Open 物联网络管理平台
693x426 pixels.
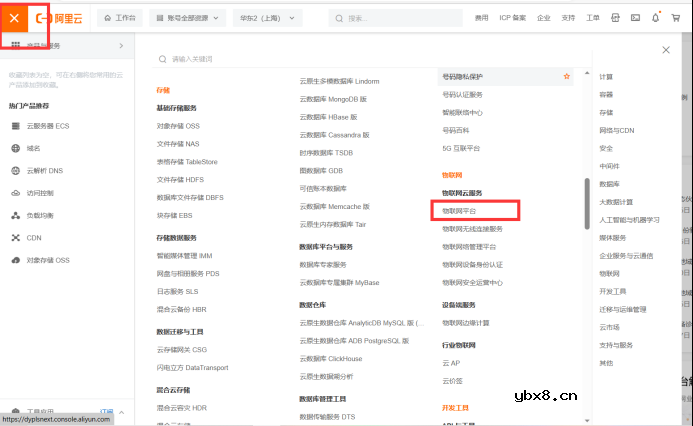point(469,247)
